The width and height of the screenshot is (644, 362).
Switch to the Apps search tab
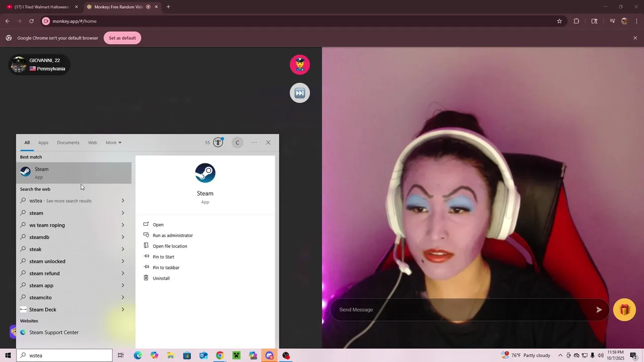pos(43,143)
